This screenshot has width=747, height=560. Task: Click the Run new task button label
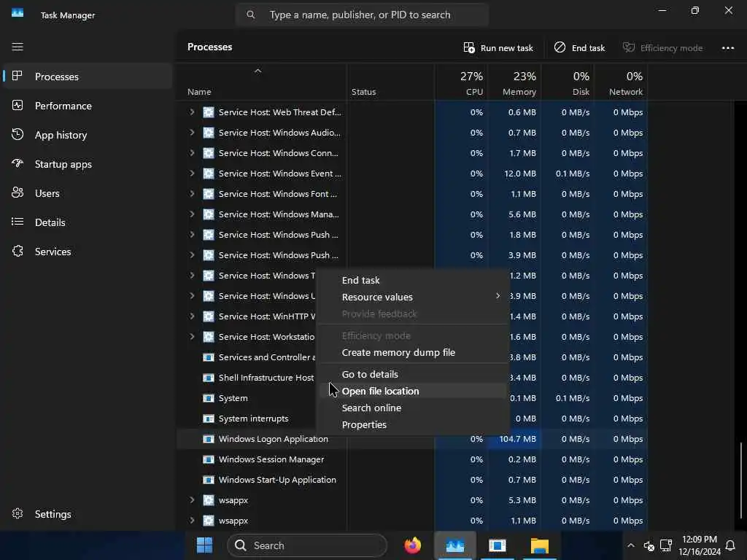point(506,48)
